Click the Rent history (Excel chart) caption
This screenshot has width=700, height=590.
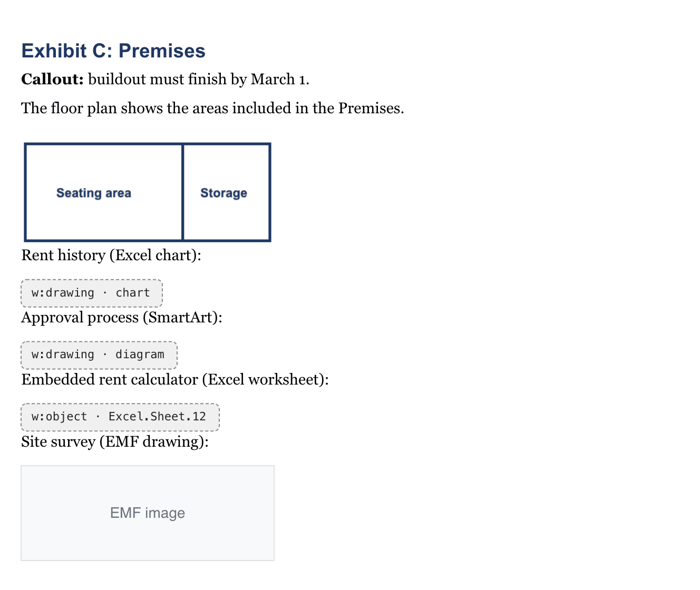pyautogui.click(x=111, y=255)
